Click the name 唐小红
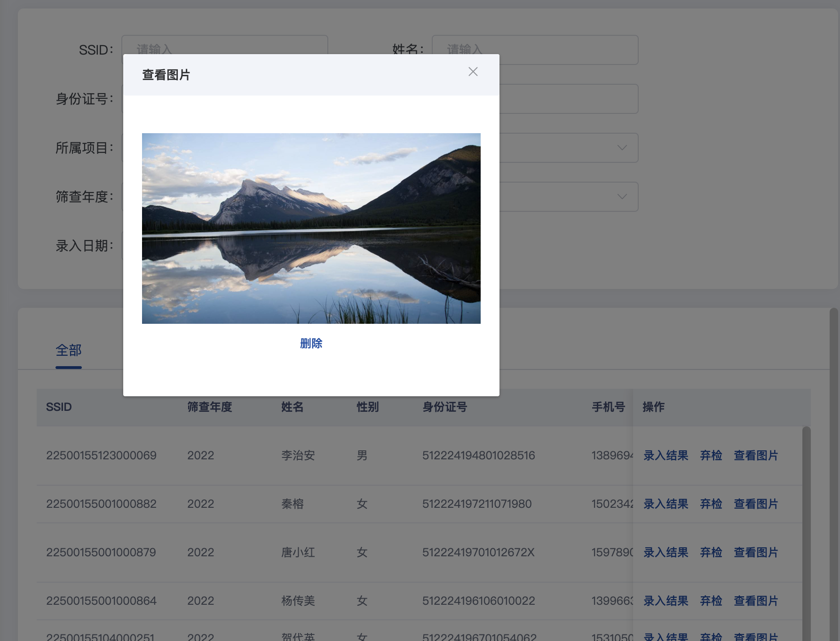 [x=298, y=553]
